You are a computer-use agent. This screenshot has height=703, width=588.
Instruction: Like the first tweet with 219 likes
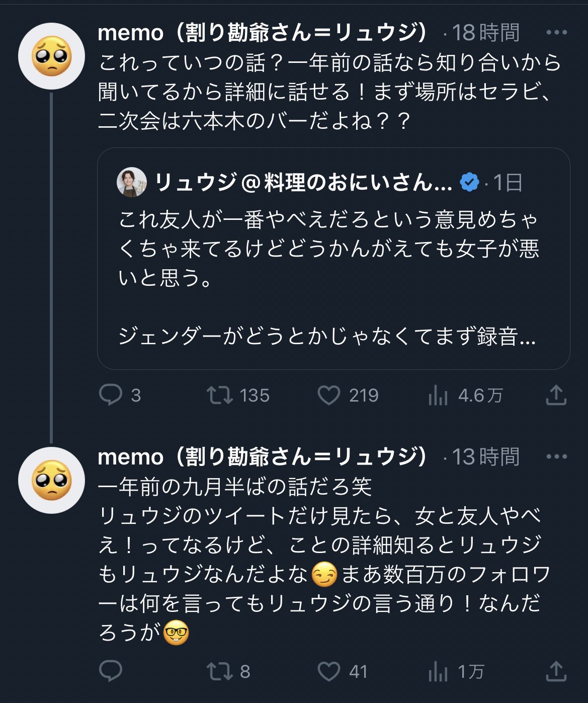point(329,395)
